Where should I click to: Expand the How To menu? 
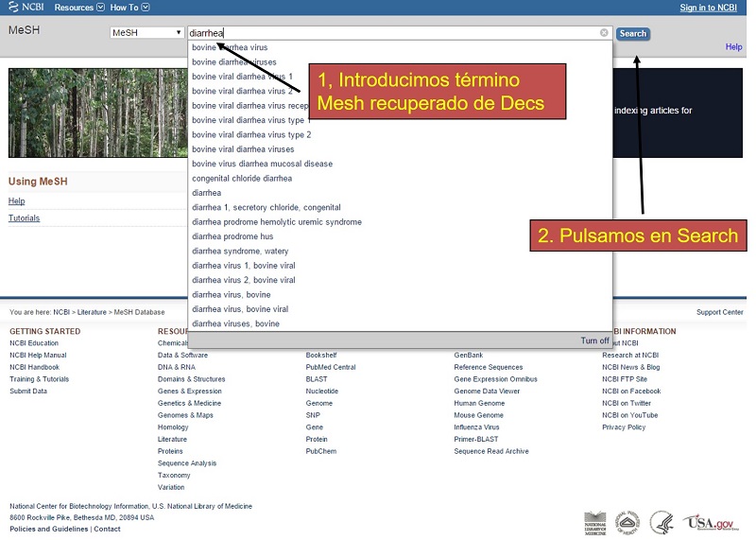coord(129,8)
